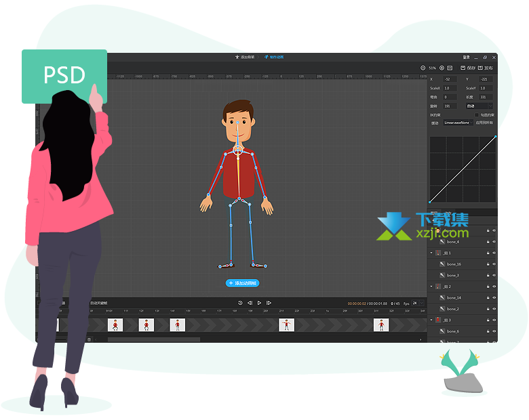Select the standing pose keyframe thumbnail at 14f
Screen dimensions: 529x420
coord(178,325)
